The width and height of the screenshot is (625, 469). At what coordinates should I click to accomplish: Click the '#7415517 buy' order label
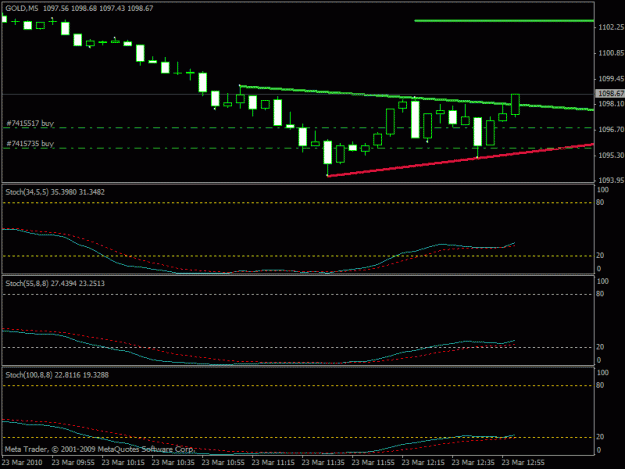(30, 123)
